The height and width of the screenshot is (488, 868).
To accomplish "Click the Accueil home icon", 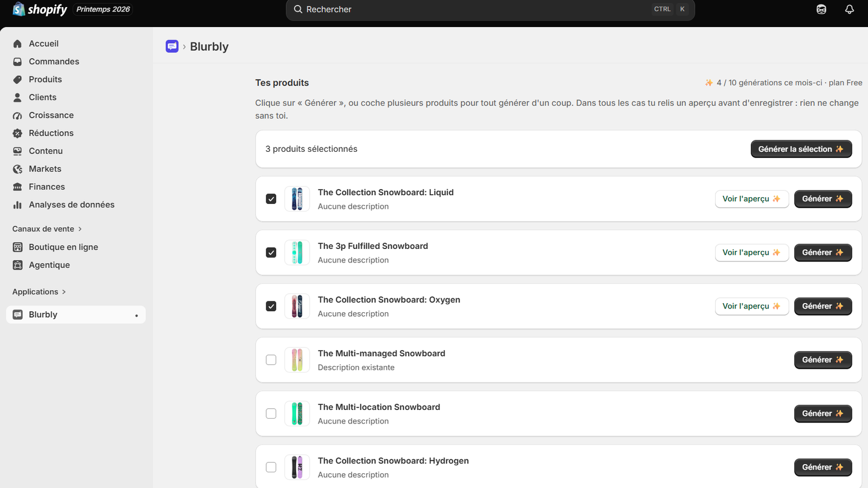I will click(x=17, y=44).
